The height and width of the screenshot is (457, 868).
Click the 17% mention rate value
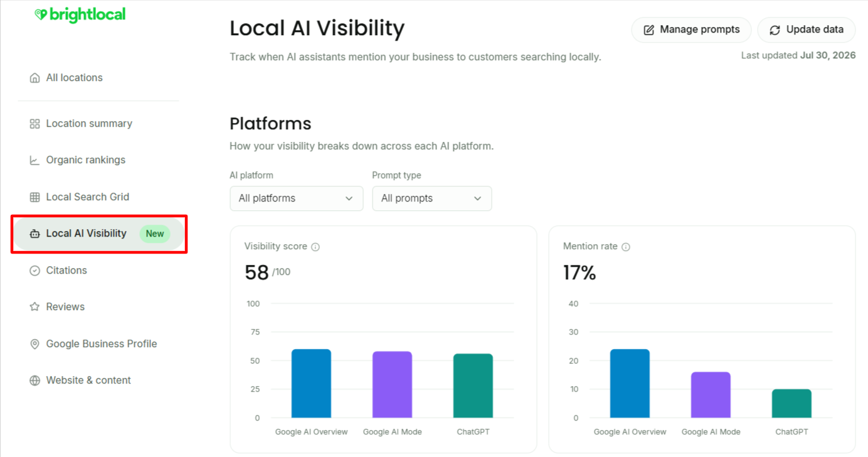pos(580,272)
